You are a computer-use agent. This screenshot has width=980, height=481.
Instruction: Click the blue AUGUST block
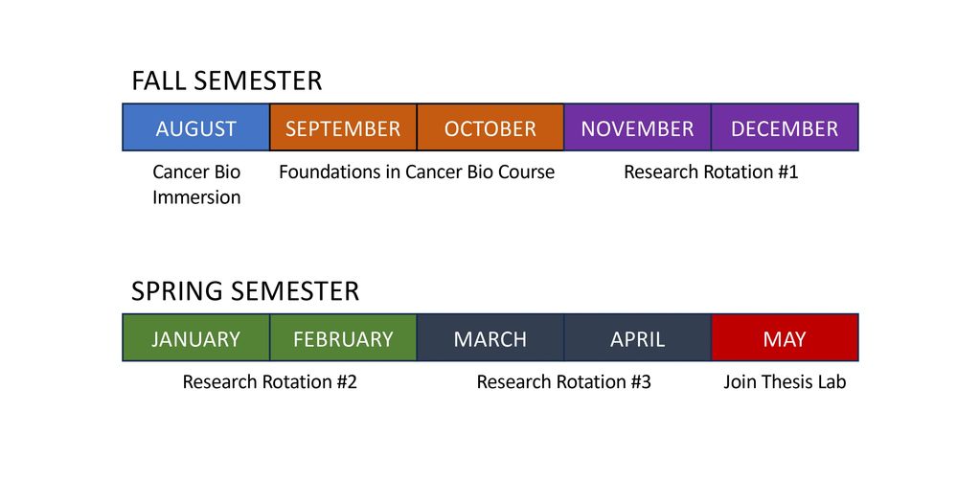click(x=196, y=127)
